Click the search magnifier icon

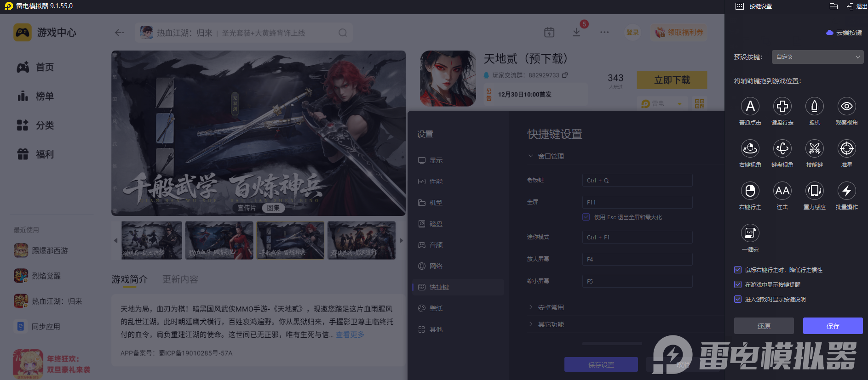pyautogui.click(x=343, y=33)
